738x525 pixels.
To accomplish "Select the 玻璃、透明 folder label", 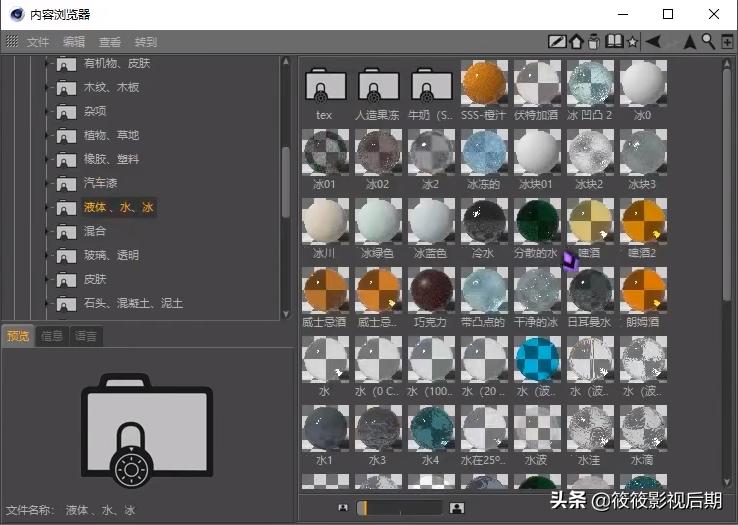I will [112, 255].
